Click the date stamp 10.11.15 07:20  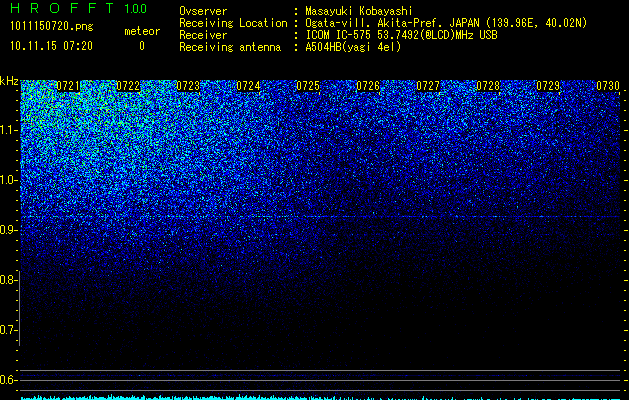(51, 46)
